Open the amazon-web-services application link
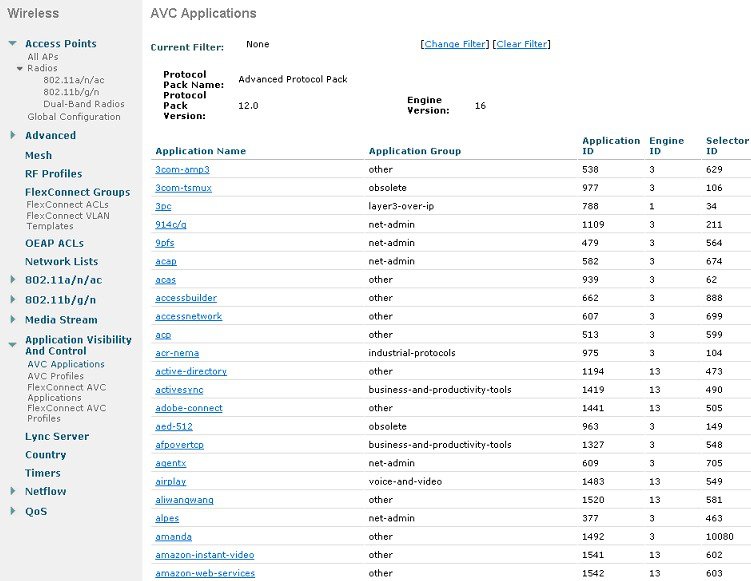This screenshot has width=751, height=581. pos(205,573)
